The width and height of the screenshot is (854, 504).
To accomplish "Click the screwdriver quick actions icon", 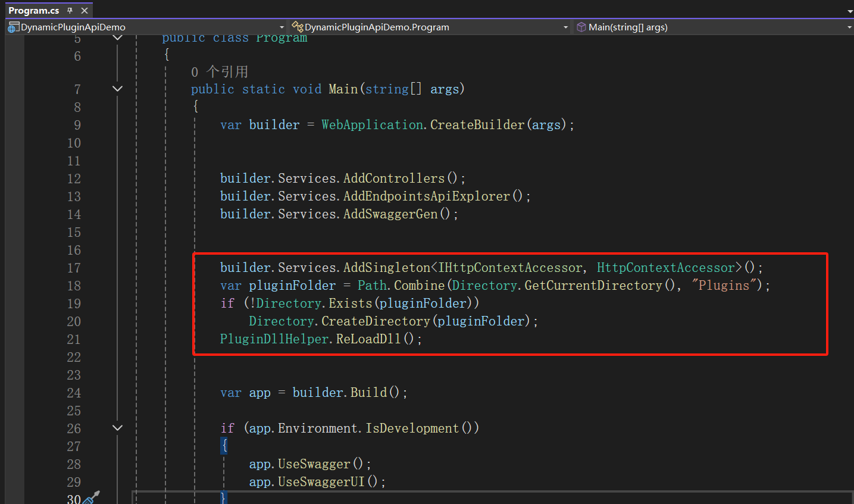I will [92, 497].
